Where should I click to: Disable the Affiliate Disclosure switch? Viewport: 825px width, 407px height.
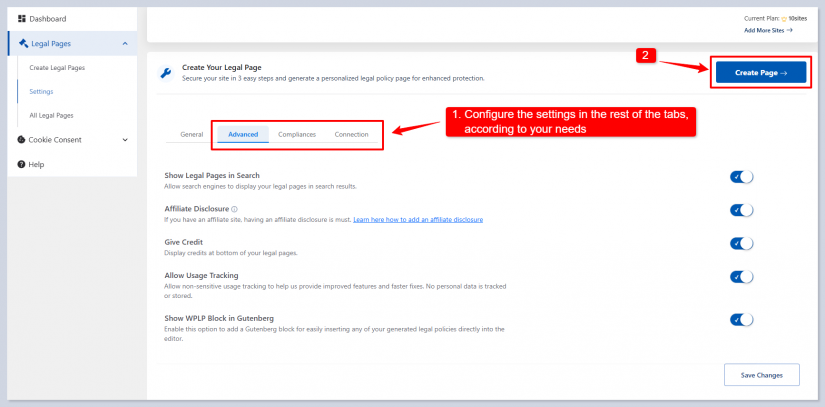741,210
